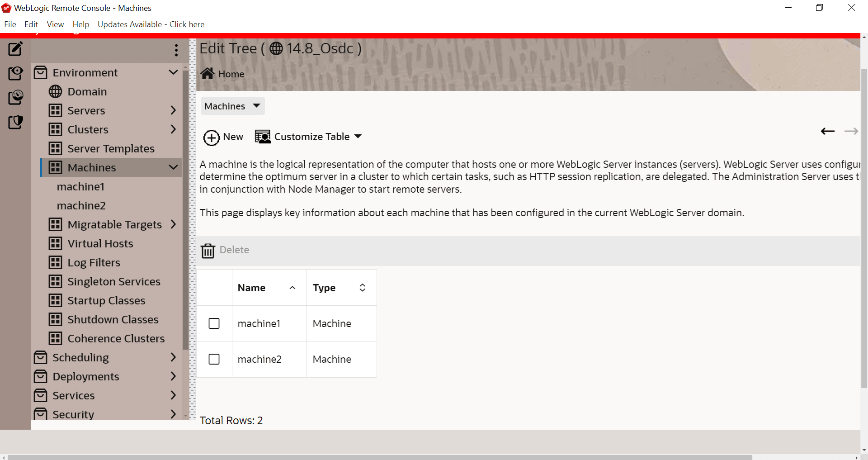Screen dimensions: 868x460
Task: Open the View menu
Action: [x=55, y=24]
